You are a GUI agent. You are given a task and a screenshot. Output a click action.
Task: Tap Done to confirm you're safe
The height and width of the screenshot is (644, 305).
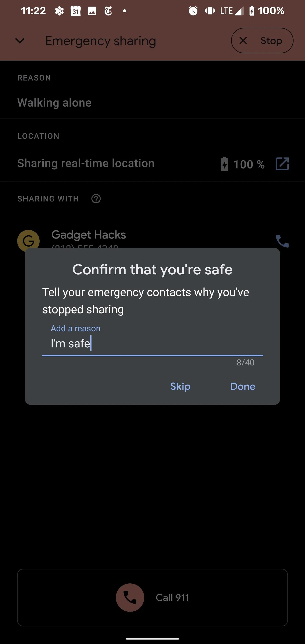pos(243,386)
